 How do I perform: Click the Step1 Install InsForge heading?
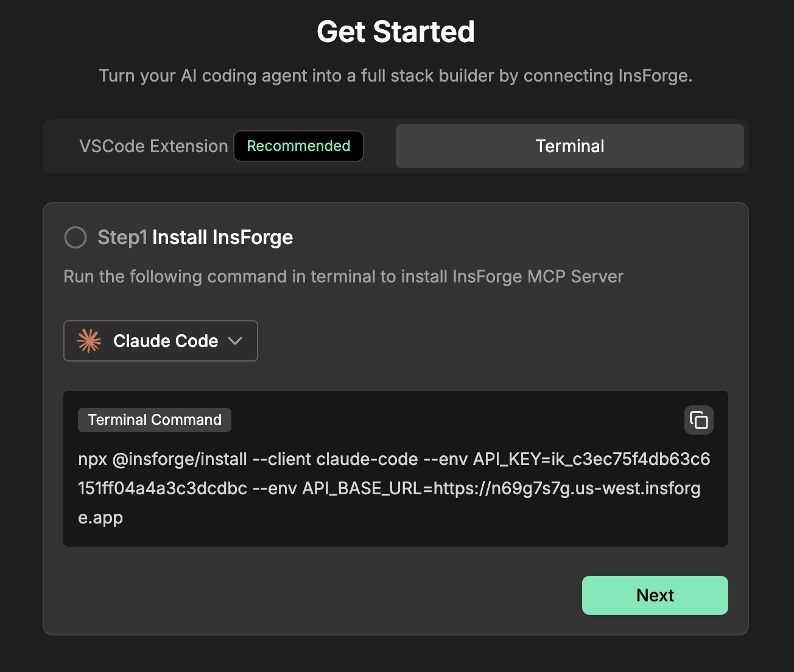[x=195, y=237]
